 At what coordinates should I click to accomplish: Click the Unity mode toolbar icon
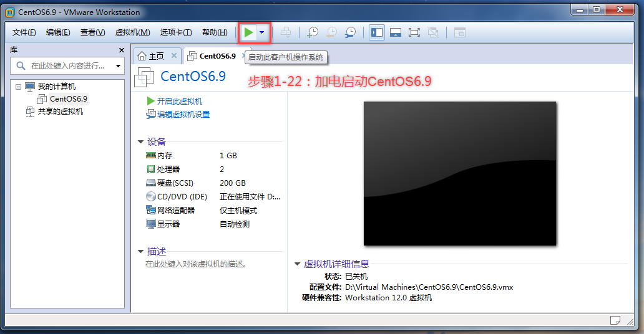433,32
